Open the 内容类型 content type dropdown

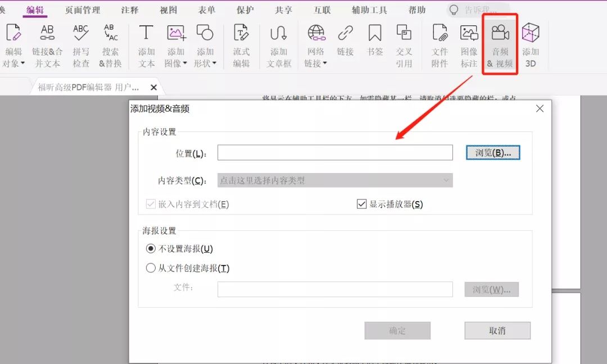coord(335,180)
